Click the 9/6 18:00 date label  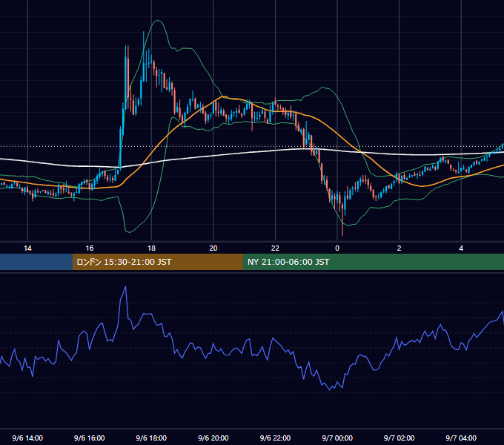(x=151, y=438)
